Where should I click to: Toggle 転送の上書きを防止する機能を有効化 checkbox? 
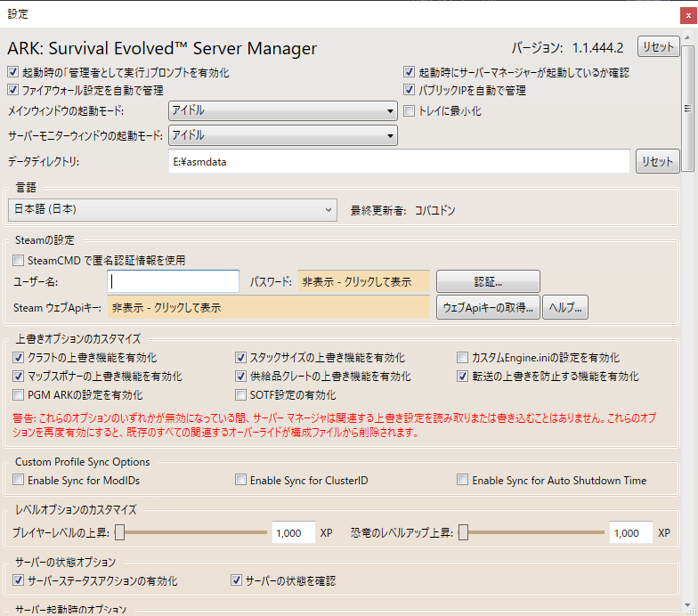click(463, 376)
